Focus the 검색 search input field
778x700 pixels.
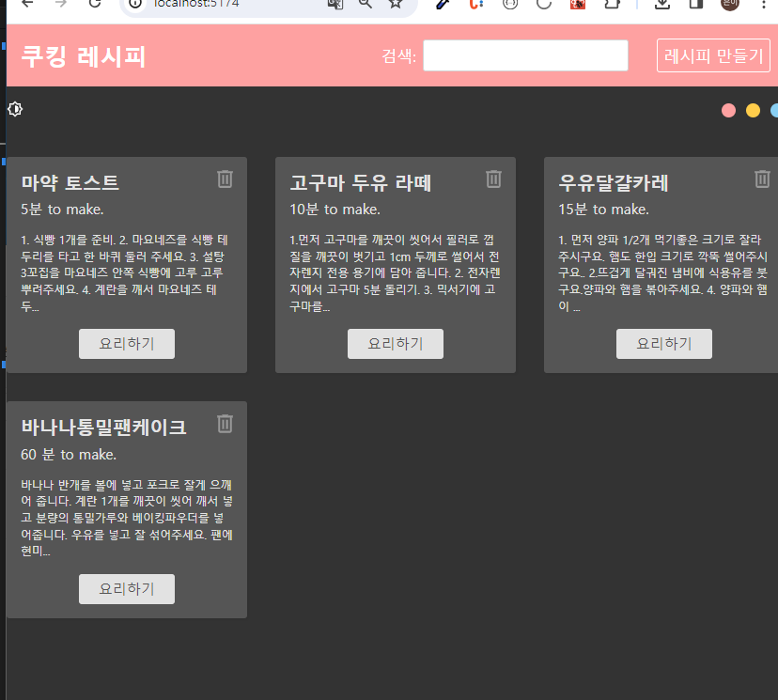(525, 55)
